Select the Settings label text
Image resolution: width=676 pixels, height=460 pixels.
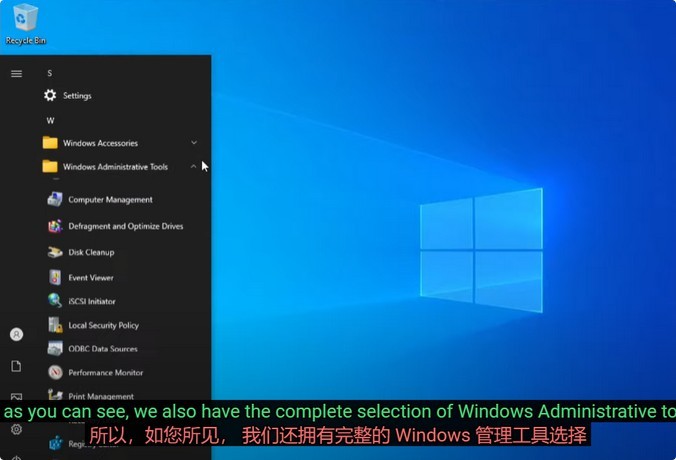(x=77, y=96)
